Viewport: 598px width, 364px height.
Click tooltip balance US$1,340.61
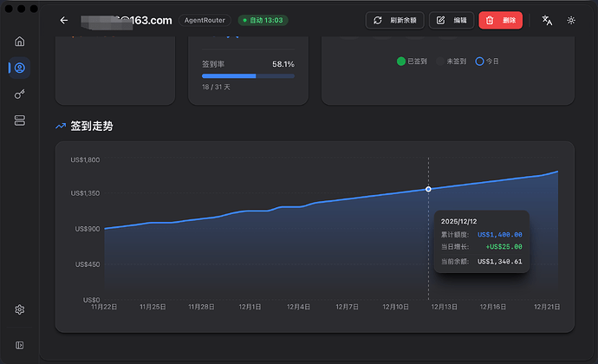point(499,262)
